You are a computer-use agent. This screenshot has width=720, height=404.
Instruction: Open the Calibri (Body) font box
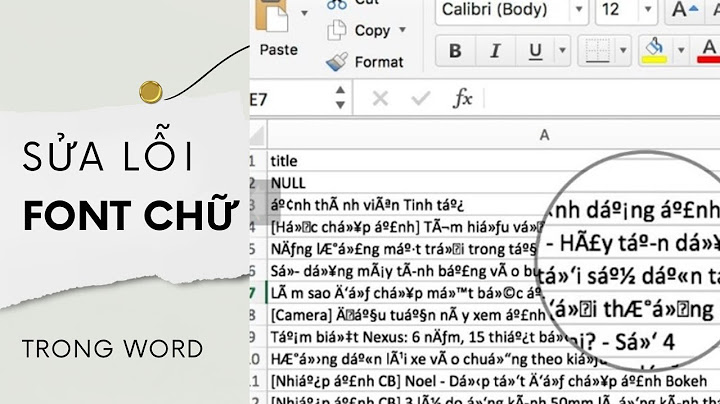[512, 10]
